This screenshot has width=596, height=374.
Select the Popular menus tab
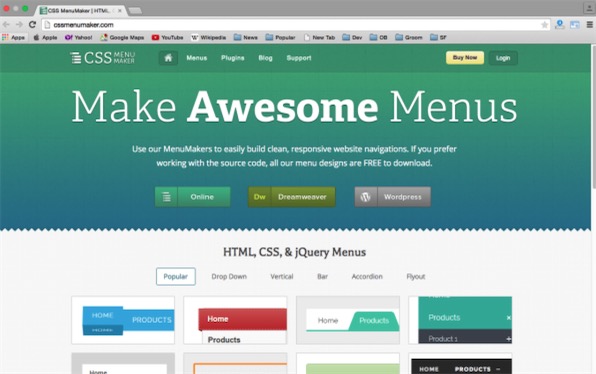coord(176,276)
